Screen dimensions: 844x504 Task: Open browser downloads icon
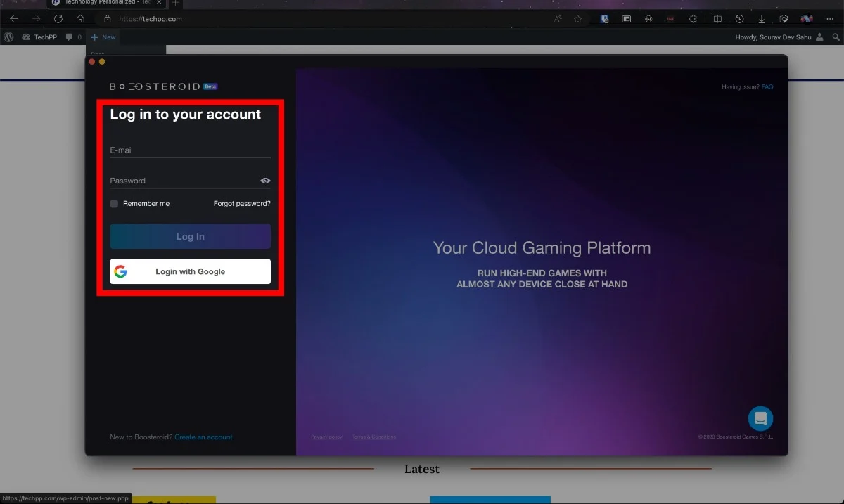point(762,19)
